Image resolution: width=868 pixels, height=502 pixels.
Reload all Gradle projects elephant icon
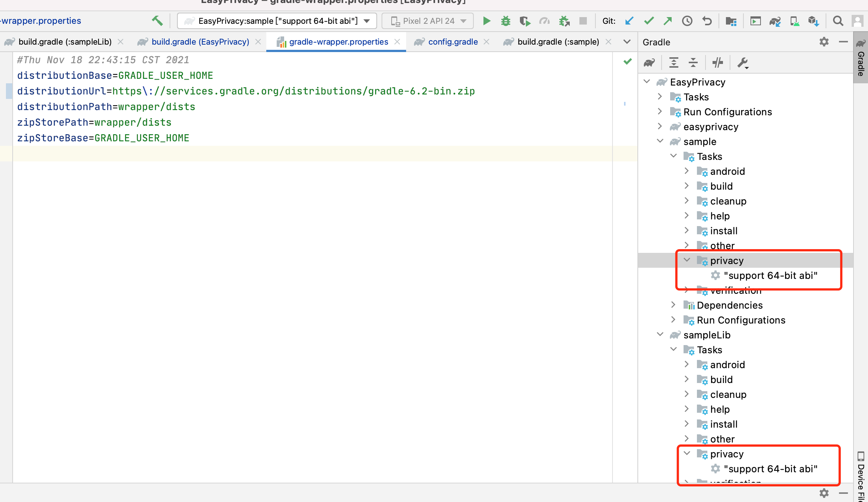pyautogui.click(x=649, y=62)
